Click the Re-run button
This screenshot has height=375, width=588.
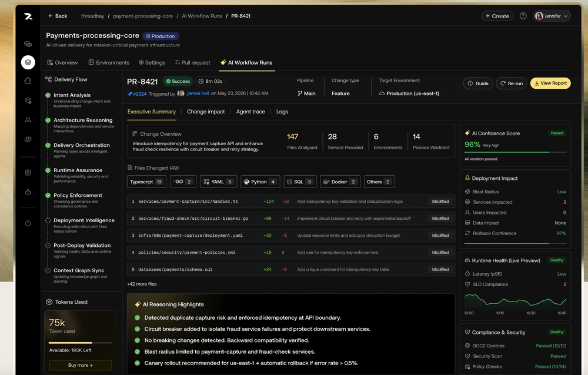(512, 83)
